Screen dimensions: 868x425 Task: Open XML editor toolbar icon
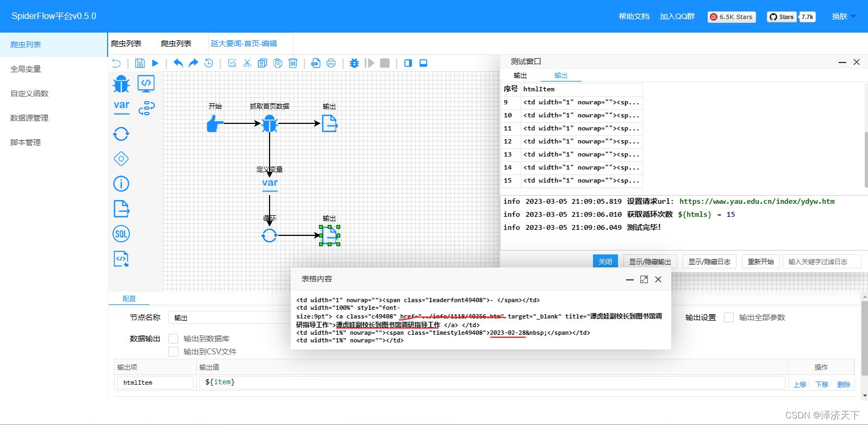[x=316, y=63]
